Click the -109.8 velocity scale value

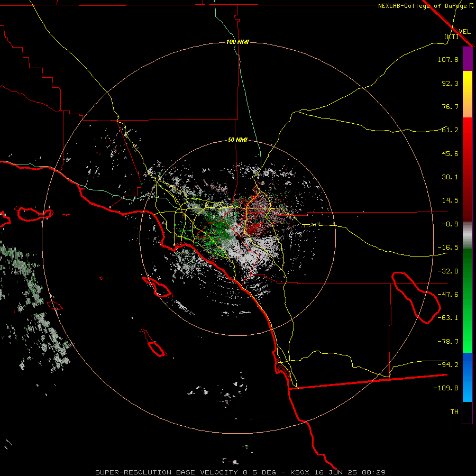click(446, 388)
